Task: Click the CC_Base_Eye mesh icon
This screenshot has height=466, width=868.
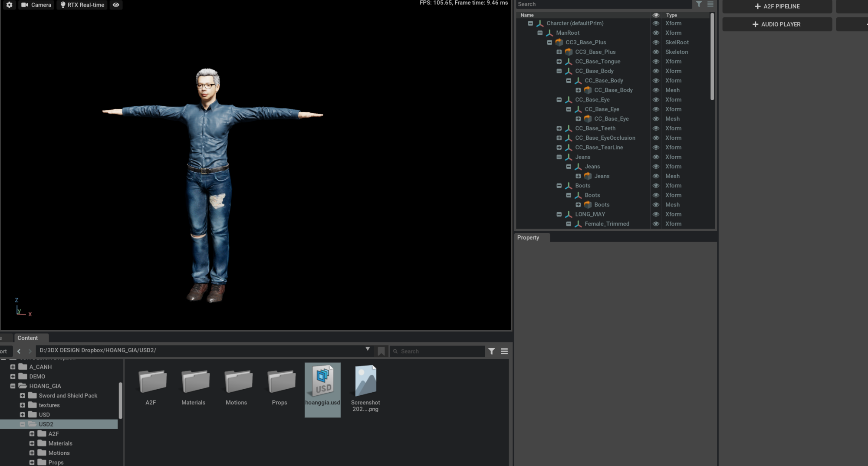Action: click(x=588, y=119)
